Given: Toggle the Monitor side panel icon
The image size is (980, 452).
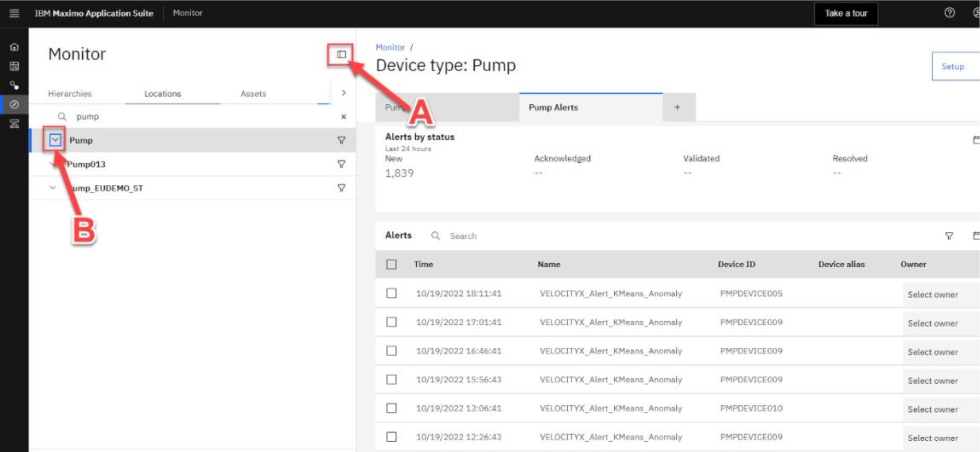Looking at the screenshot, I should click(341, 54).
